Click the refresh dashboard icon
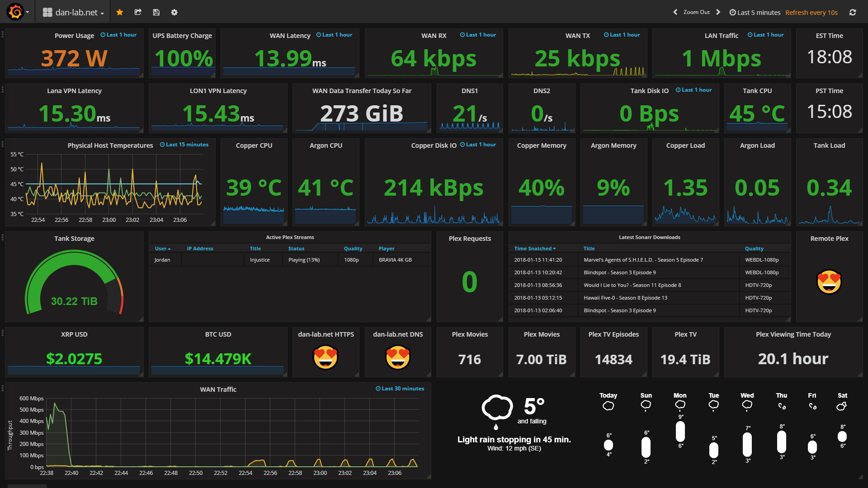Screen dimensions: 868x488 click(853, 12)
